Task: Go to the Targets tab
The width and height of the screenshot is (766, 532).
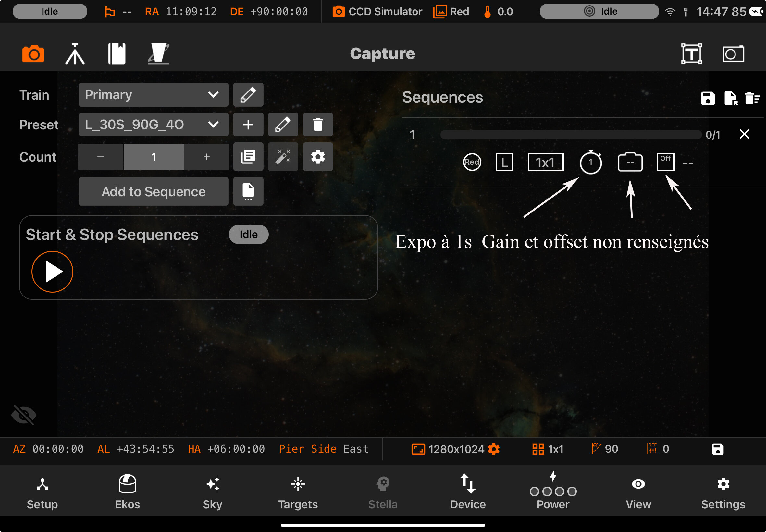Action: [298, 491]
